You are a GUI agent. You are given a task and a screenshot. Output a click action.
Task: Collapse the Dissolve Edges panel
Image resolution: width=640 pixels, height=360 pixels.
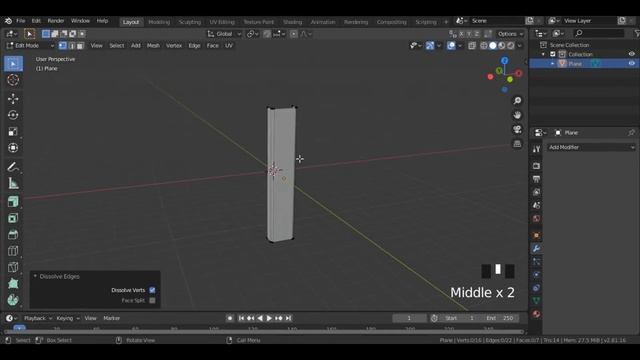[x=35, y=276]
